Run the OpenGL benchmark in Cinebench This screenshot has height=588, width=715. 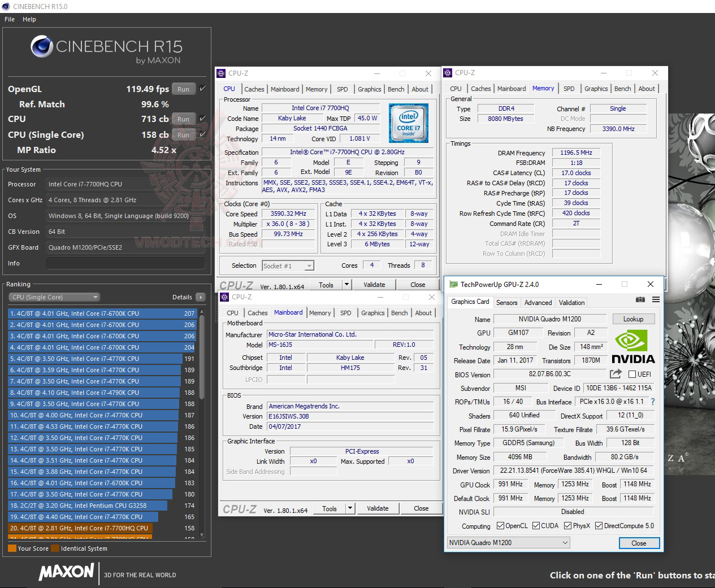pos(183,89)
